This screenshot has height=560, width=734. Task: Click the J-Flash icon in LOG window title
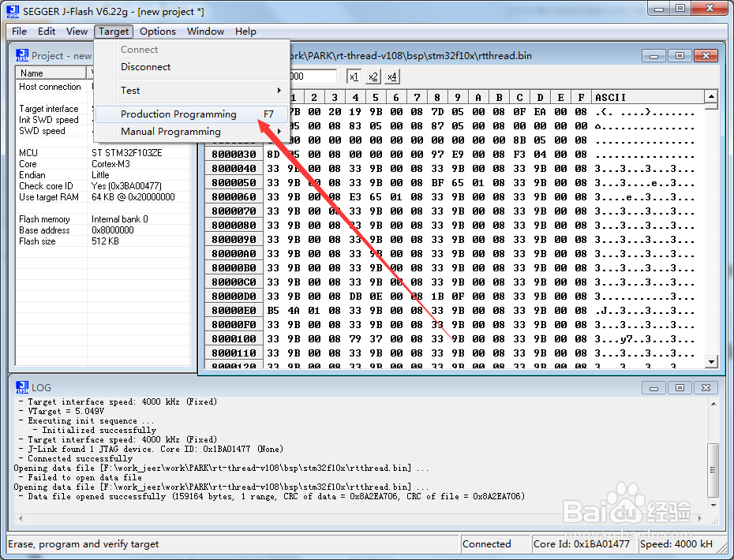22,387
